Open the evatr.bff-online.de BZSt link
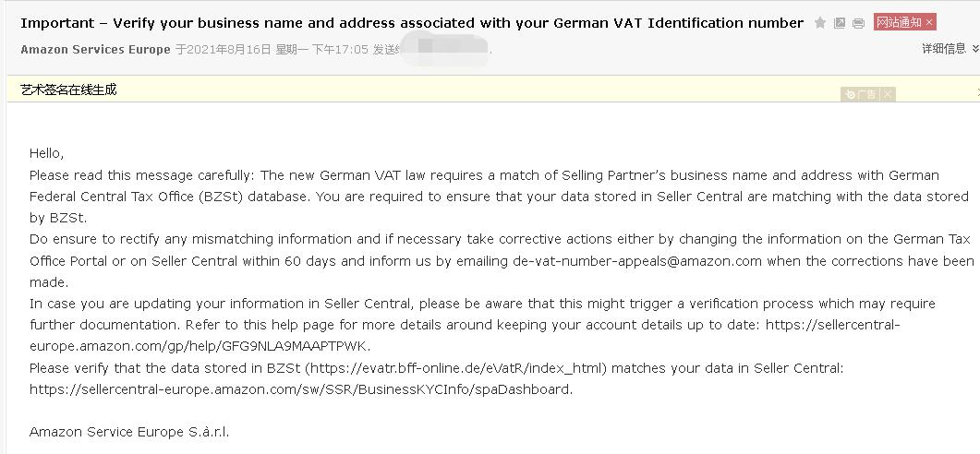This screenshot has width=980, height=454. point(455,368)
